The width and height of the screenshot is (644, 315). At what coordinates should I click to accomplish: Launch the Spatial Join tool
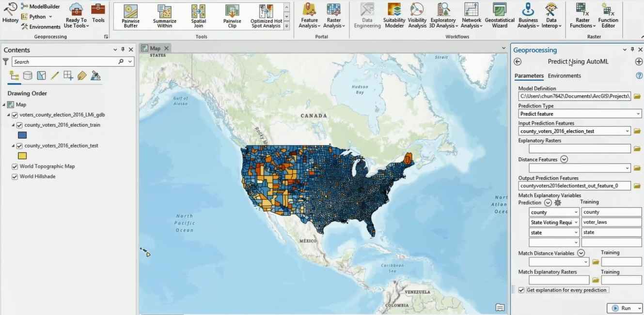coord(198,16)
